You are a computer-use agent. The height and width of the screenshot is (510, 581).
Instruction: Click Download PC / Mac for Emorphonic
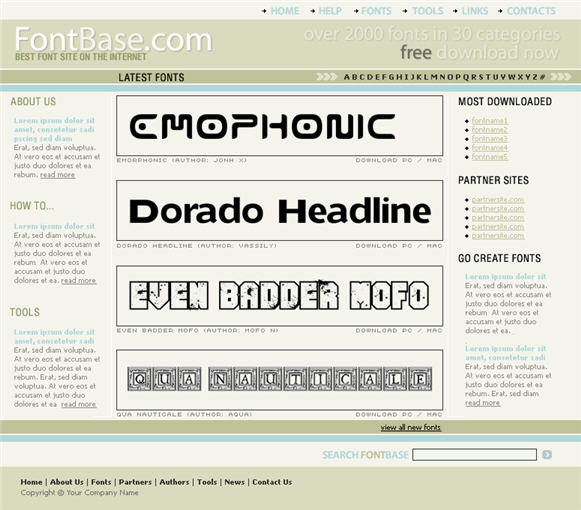tap(399, 160)
